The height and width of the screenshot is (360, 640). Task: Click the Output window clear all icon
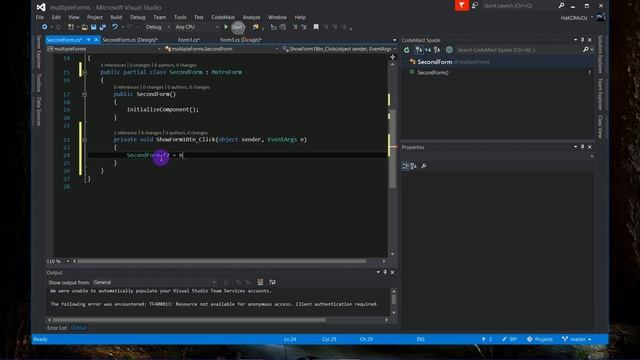point(260,282)
